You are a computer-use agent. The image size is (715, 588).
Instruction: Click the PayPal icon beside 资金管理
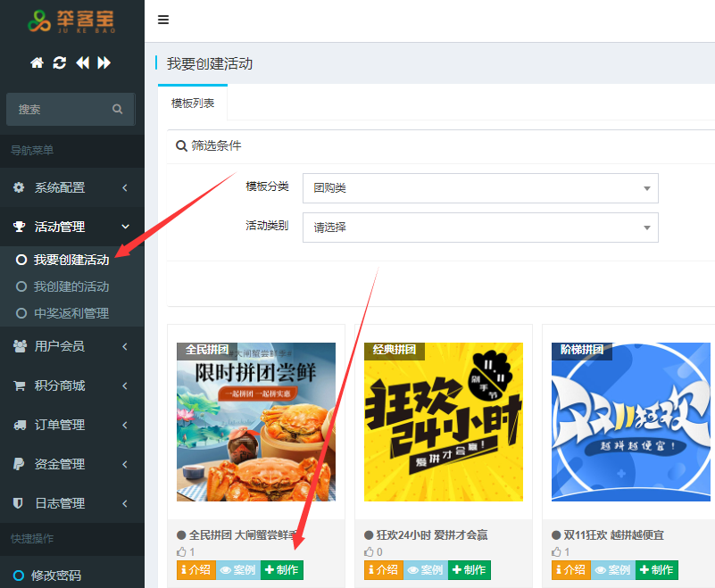click(x=18, y=464)
